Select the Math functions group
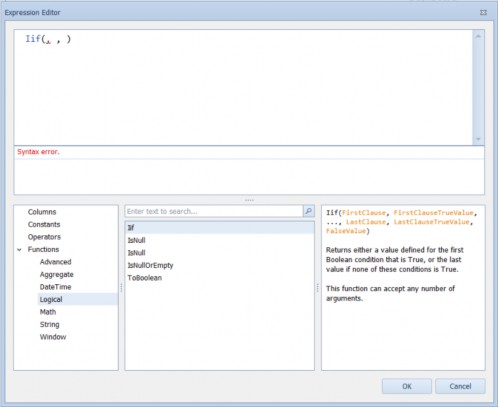 [x=48, y=312]
